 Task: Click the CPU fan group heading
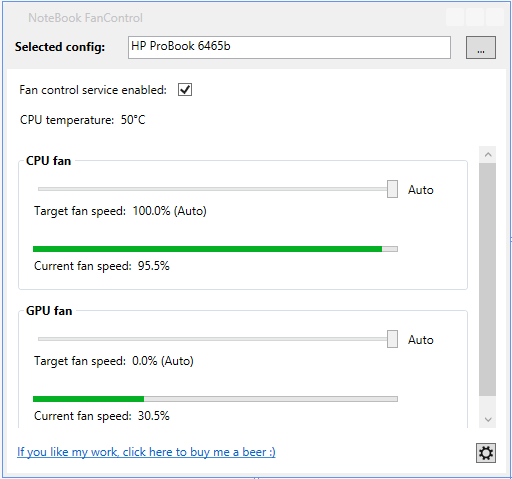click(x=49, y=161)
